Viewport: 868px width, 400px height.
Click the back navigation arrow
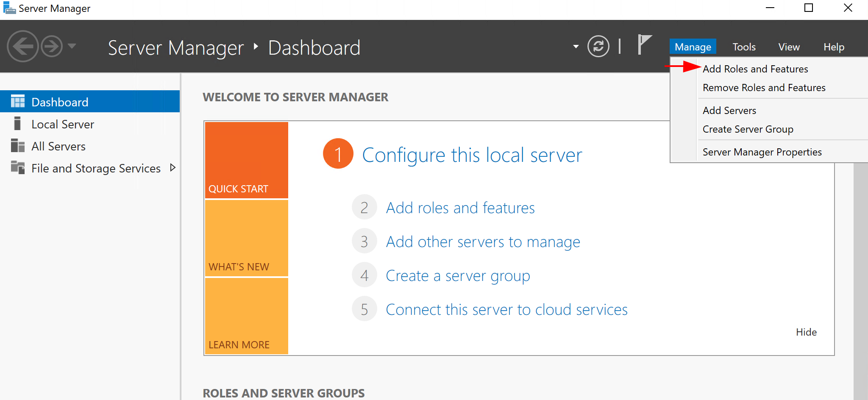23,47
